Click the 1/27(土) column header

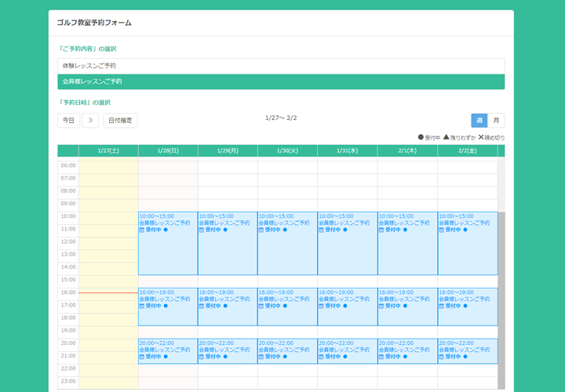click(x=108, y=151)
